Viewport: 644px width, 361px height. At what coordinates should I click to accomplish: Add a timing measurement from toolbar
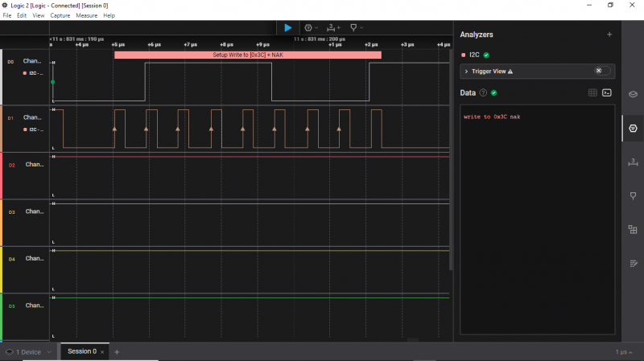[x=332, y=27]
